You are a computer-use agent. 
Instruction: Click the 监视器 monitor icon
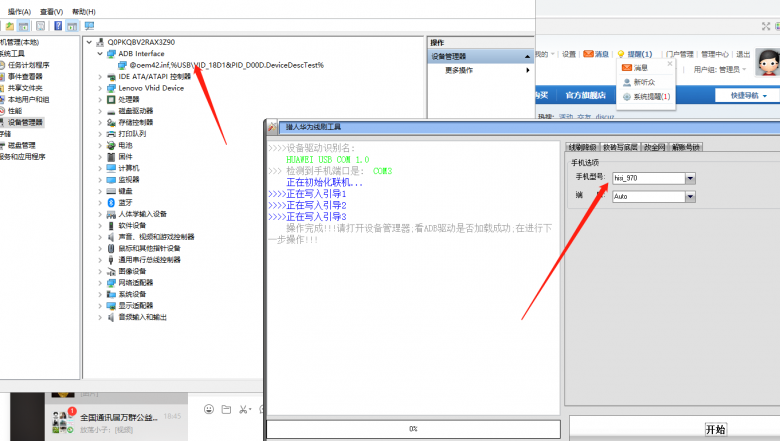(111, 179)
